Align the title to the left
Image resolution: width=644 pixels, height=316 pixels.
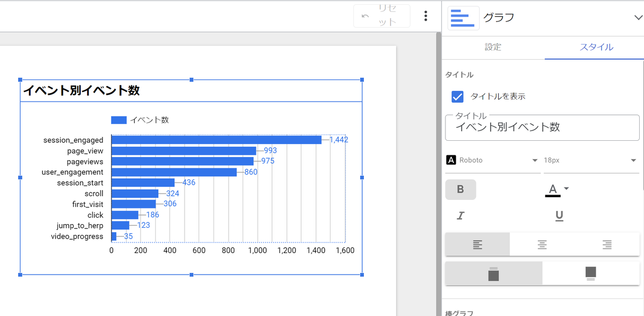(478, 245)
